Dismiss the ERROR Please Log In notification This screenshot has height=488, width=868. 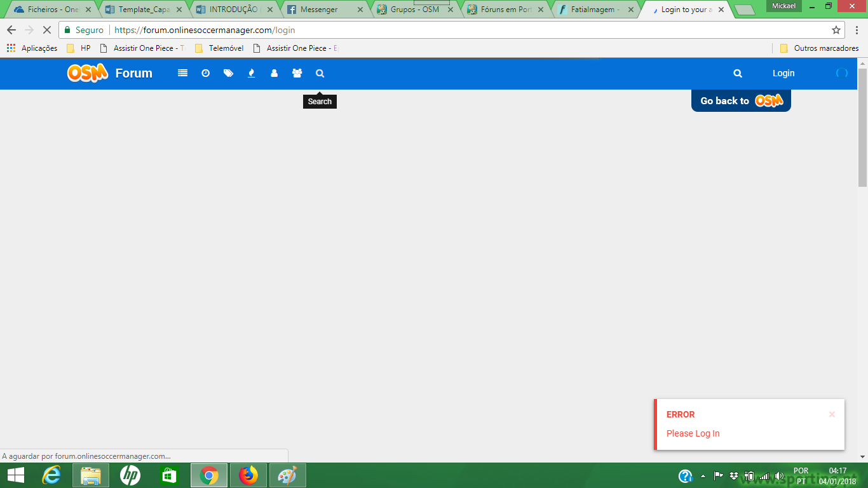832,414
